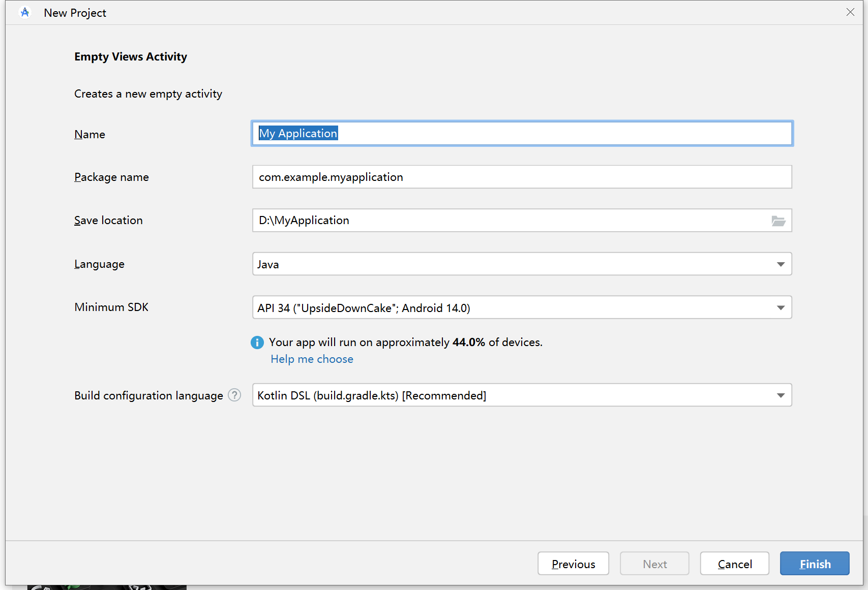Click the Minimum SDK label

point(111,307)
